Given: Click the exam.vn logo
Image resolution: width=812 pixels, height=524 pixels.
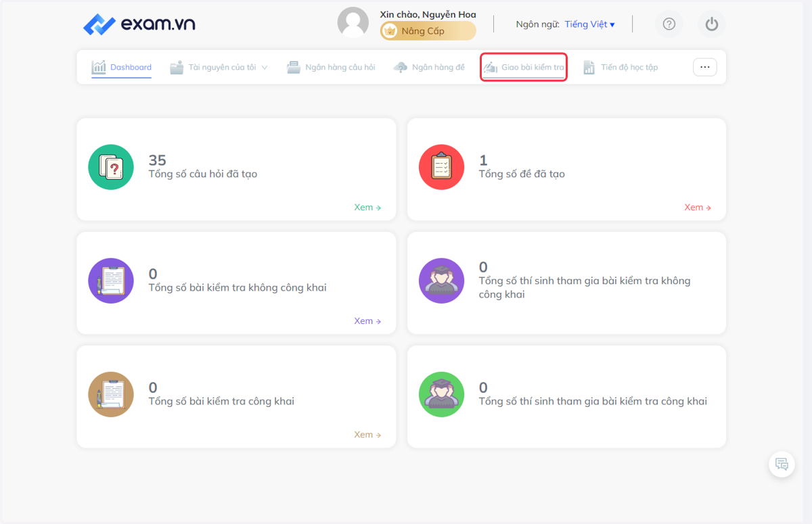Looking at the screenshot, I should click(x=139, y=24).
